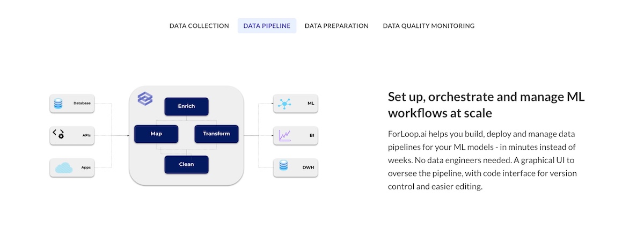
Task: Click the DWH database icon
Action: click(x=283, y=167)
